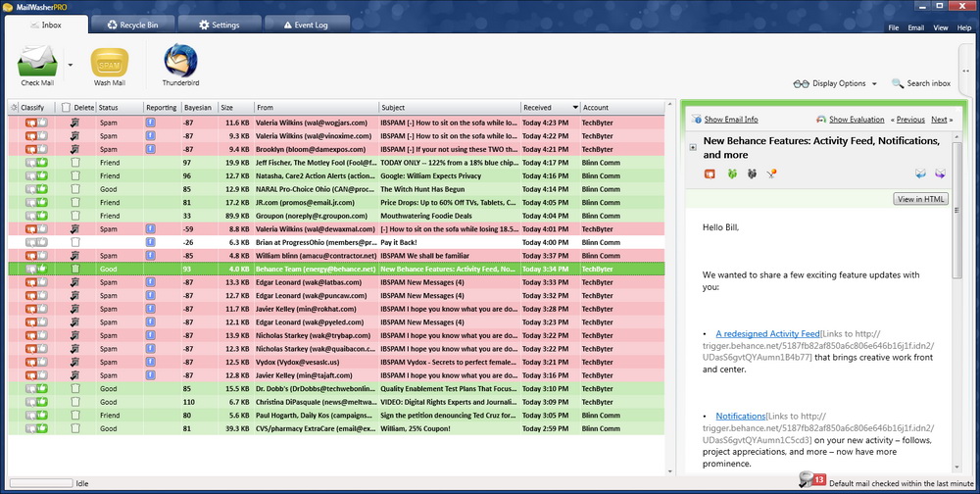This screenshot has height=494, width=980.
Task: Collapse the side panel with the double-arrow handle
Action: point(967,71)
